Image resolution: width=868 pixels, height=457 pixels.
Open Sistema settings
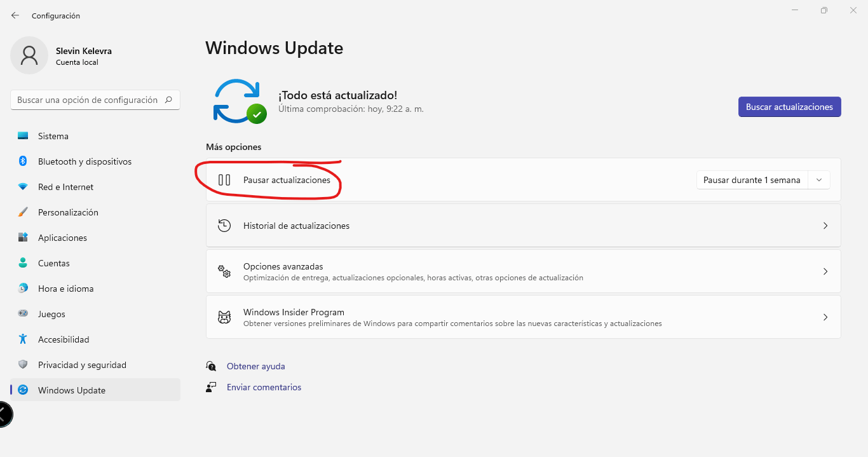pyautogui.click(x=95, y=136)
